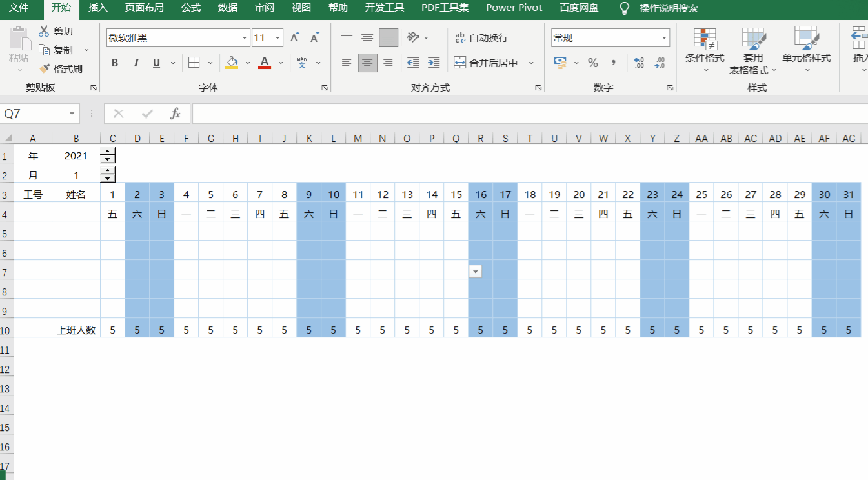Open the font name dropdown
This screenshot has width=868, height=480.
[x=245, y=38]
